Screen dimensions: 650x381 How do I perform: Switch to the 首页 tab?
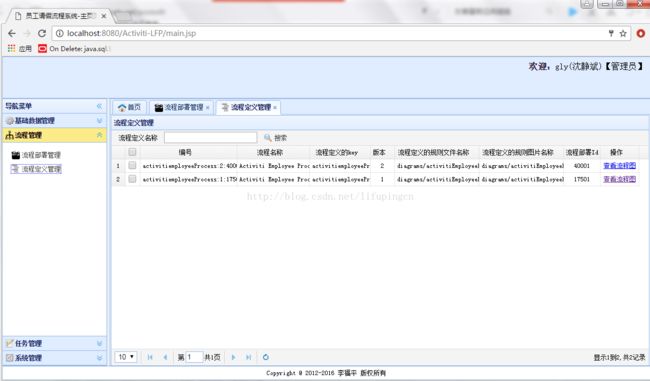129,107
